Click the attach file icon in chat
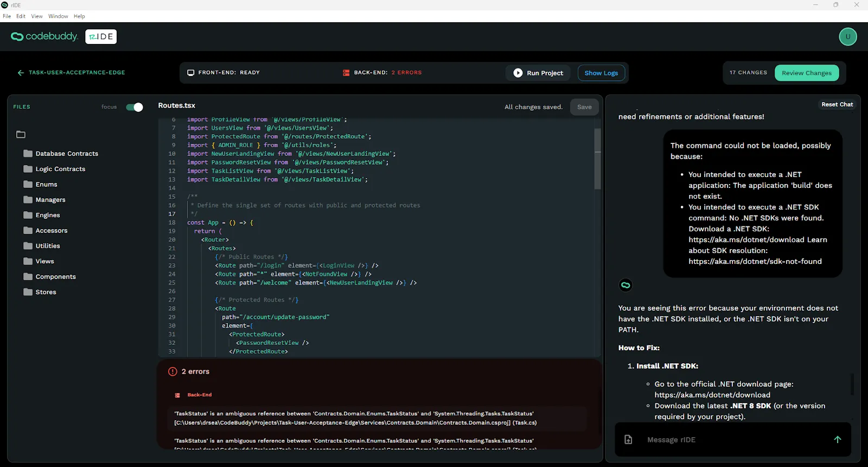Viewport: 868px width, 467px height. coord(628,439)
